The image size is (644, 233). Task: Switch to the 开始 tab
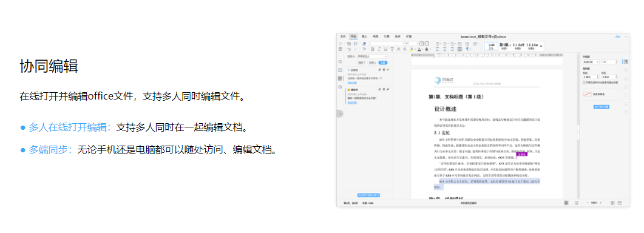coord(353,36)
